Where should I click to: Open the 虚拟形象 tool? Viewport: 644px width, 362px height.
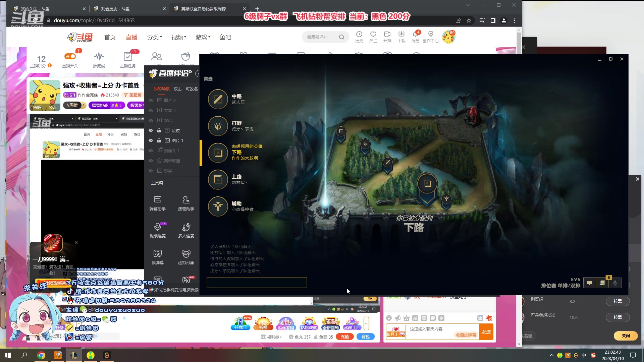186,257
